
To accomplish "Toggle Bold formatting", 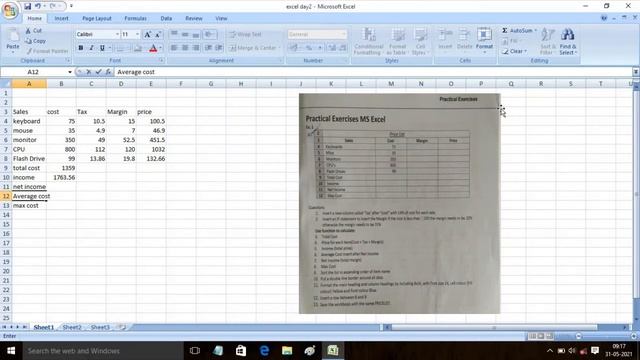I will pos(81,48).
